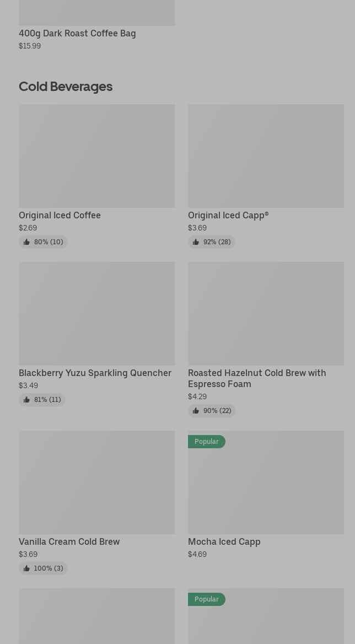The width and height of the screenshot is (355, 644).
Task: Click thumbs-up icon under Vanilla Cream Cold Brew
Action: [x=26, y=568]
